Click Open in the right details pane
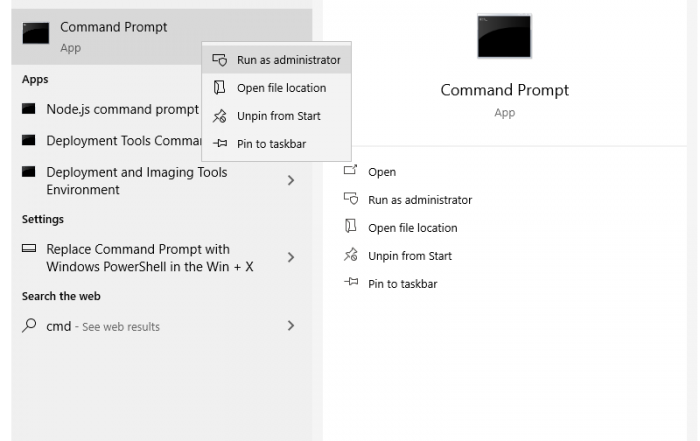Viewport: 700px width, 441px height. (x=382, y=172)
